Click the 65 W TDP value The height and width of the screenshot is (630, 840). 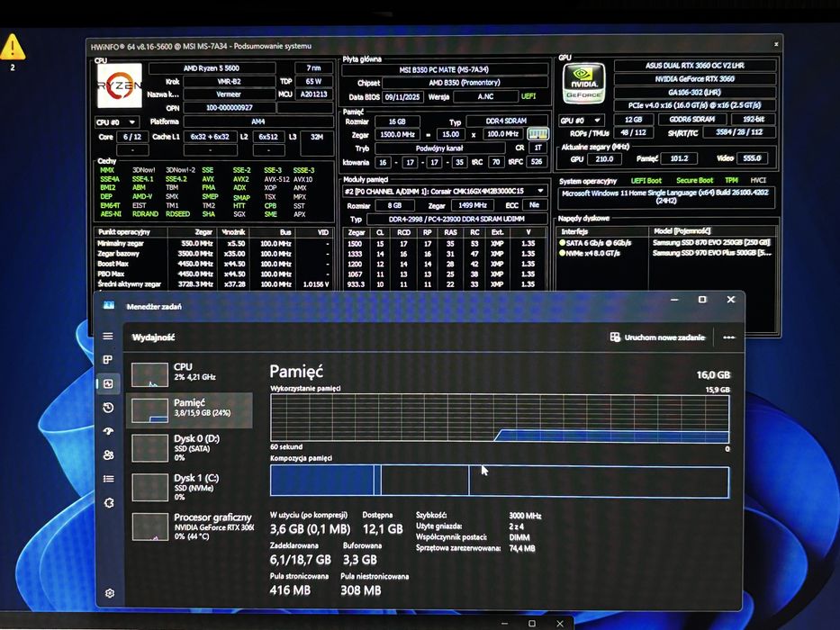click(313, 81)
